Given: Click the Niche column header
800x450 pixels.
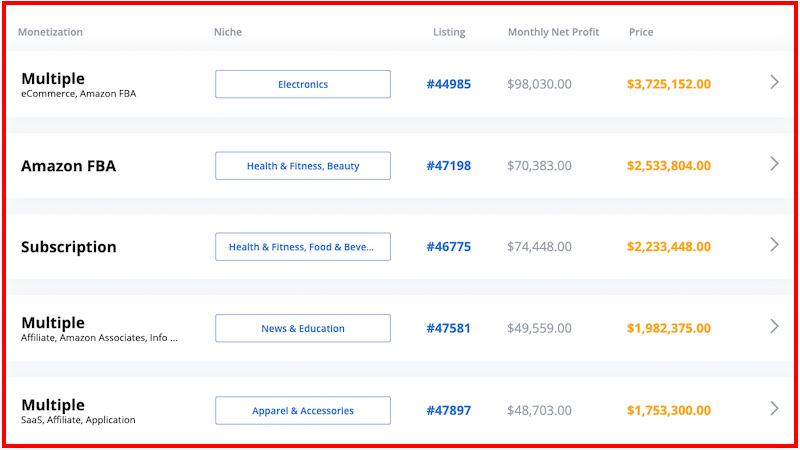Looking at the screenshot, I should (228, 32).
